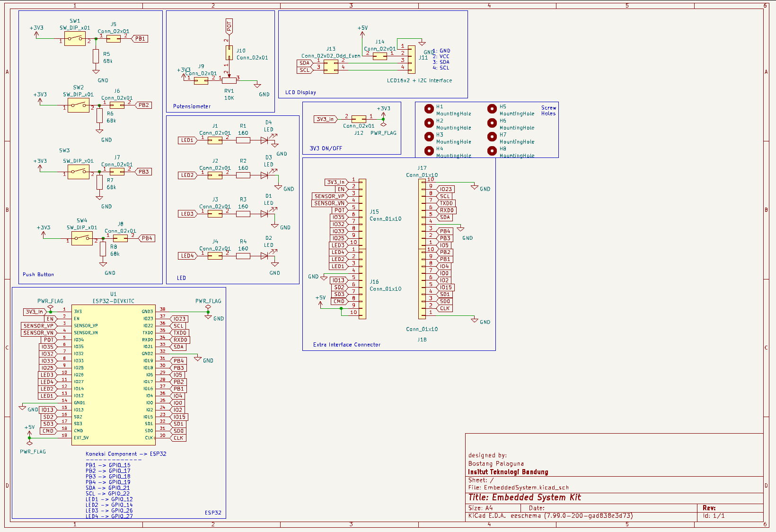This screenshot has width=776, height=532.
Task: Click the 'Screw Holes' caption
Action: pyautogui.click(x=549, y=111)
